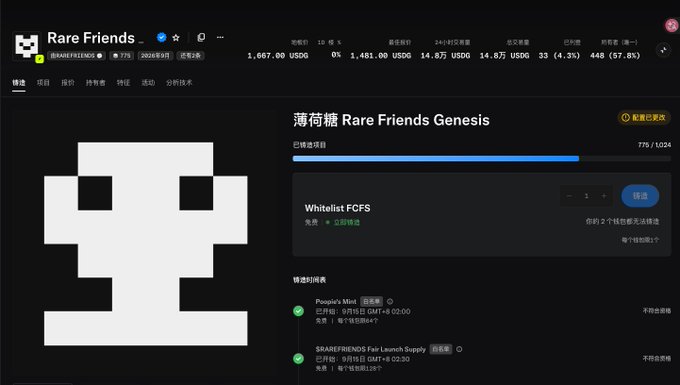The height and width of the screenshot is (385, 680).
Task: Click the green edit badge on the avatar
Action: click(39, 59)
